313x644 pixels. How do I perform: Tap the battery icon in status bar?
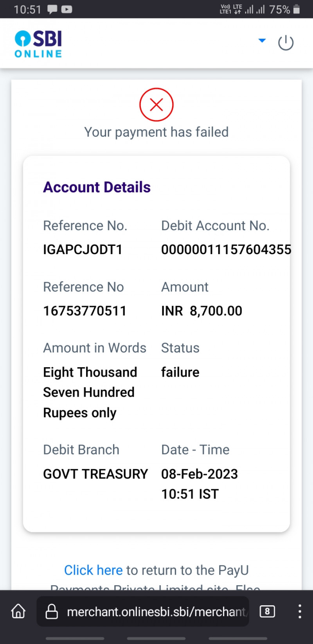tap(297, 9)
